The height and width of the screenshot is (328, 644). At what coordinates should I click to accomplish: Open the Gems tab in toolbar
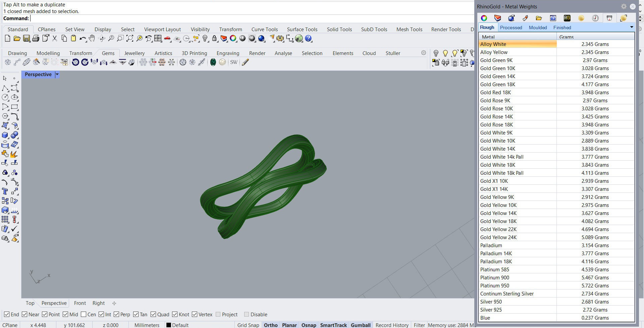coord(108,53)
